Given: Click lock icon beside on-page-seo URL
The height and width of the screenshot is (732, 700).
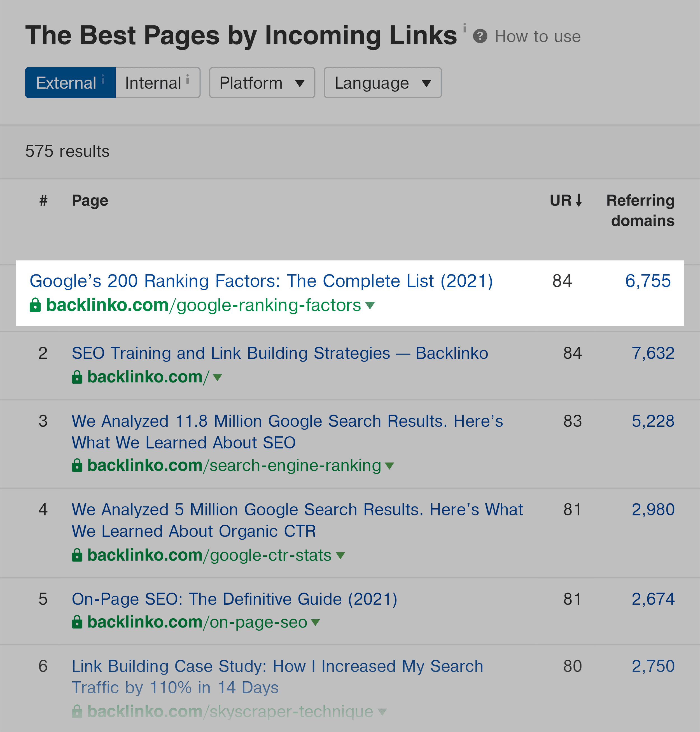Looking at the screenshot, I should [77, 622].
